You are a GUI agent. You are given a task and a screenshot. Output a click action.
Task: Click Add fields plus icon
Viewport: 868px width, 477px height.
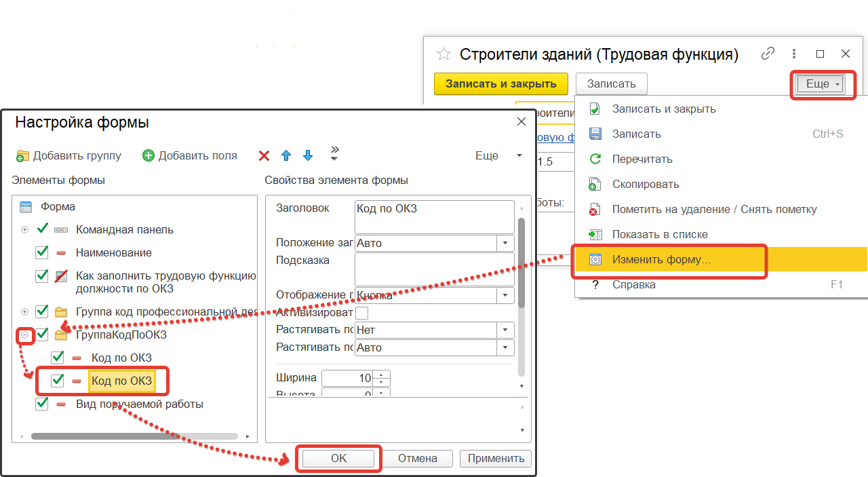[x=149, y=156]
